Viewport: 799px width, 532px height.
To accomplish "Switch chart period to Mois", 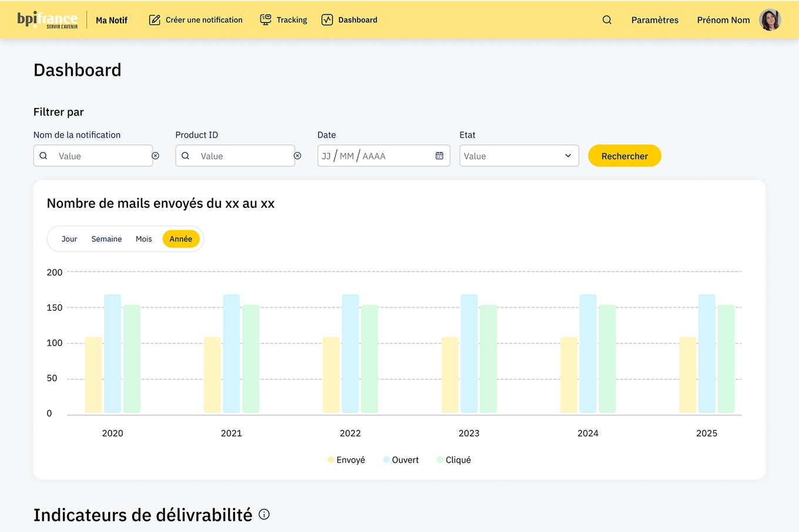I will pos(144,239).
